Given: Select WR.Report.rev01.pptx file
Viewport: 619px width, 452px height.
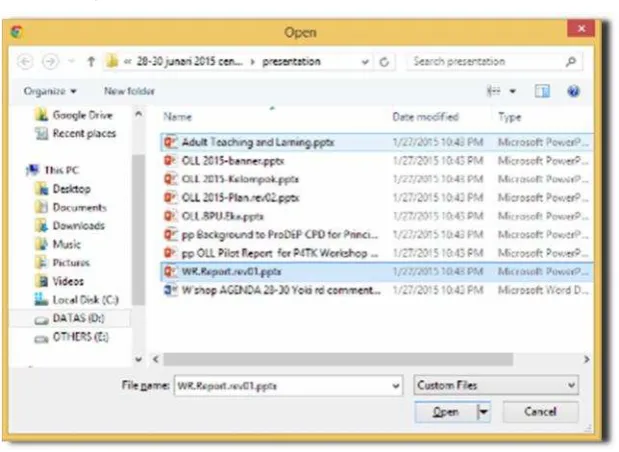Looking at the screenshot, I should pyautogui.click(x=377, y=272).
